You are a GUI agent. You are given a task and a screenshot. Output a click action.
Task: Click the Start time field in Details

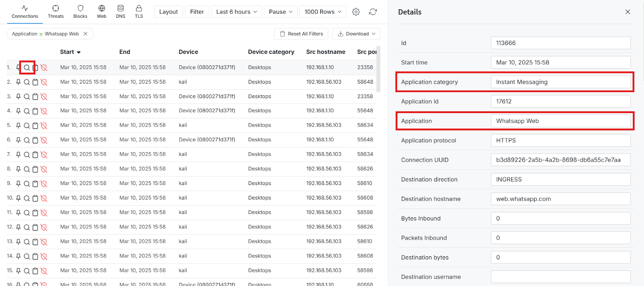click(561, 62)
